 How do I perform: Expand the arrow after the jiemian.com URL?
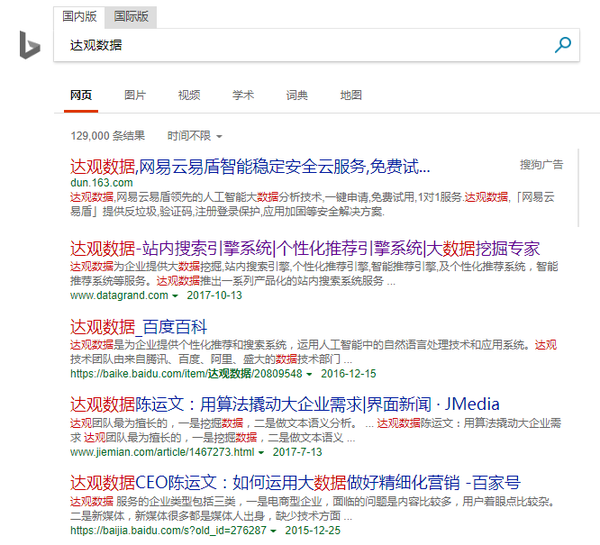click(x=261, y=453)
